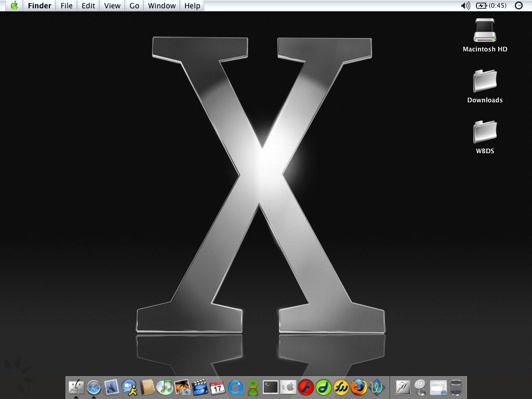The width and height of the screenshot is (532, 399).
Task: Open Dreamweaver green icon in dock
Action: tap(323, 387)
